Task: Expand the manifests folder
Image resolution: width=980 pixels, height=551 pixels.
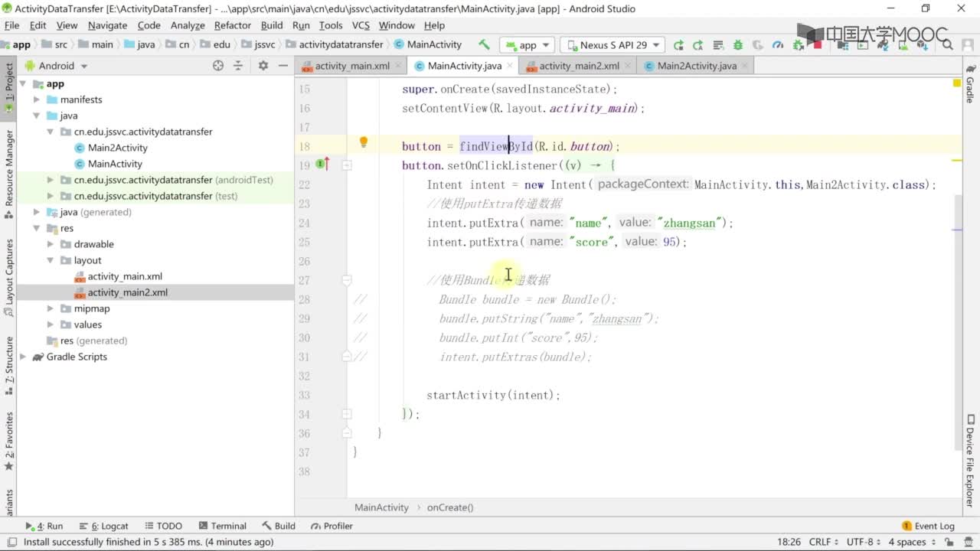Action: 37,99
